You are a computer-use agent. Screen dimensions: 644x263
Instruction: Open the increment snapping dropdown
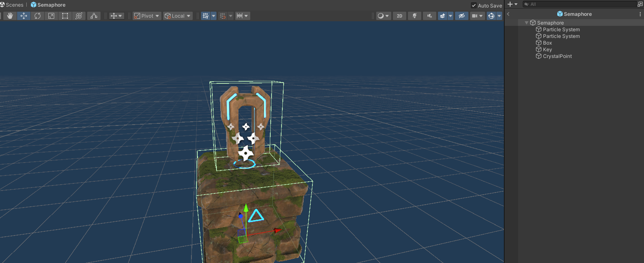pyautogui.click(x=242, y=16)
